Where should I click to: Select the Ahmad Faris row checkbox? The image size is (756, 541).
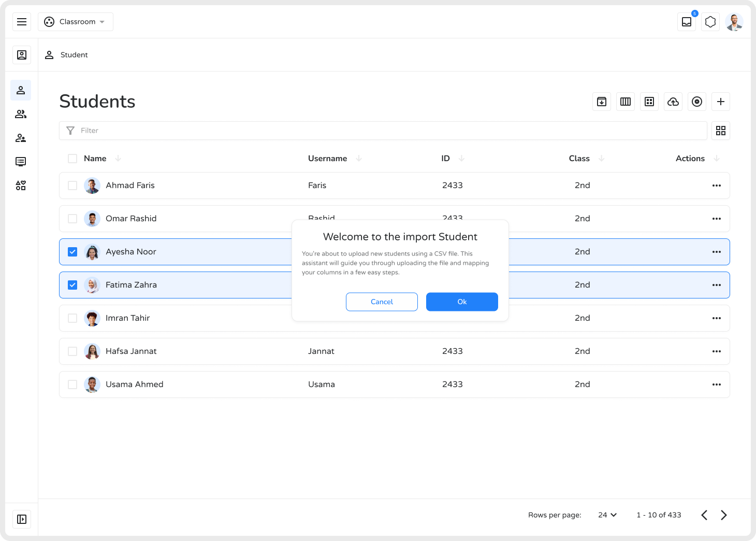pos(72,186)
